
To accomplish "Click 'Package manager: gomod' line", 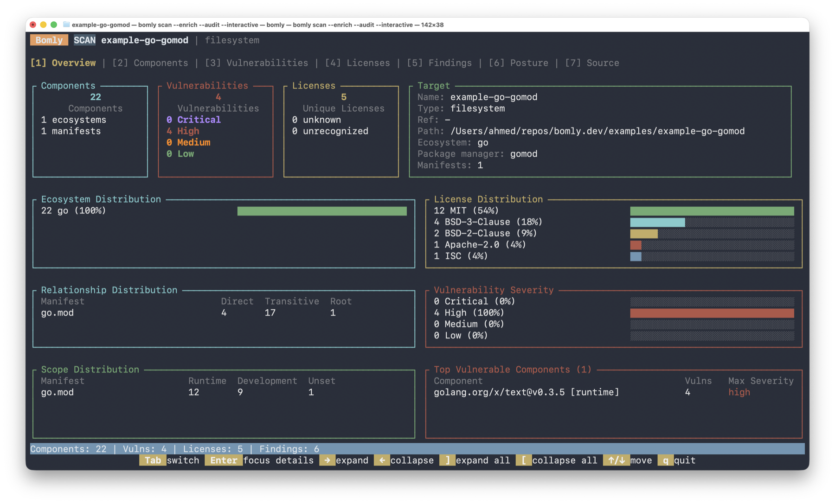I will tap(477, 154).
